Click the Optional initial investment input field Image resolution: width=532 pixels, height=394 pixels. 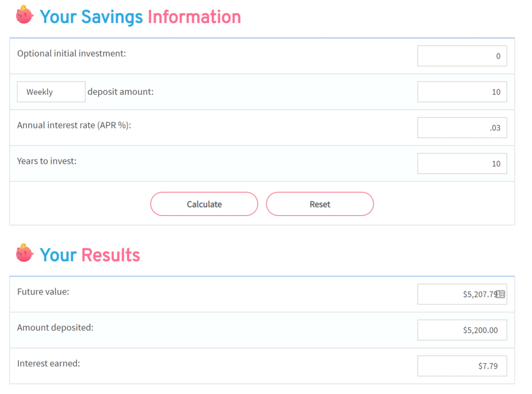click(462, 56)
